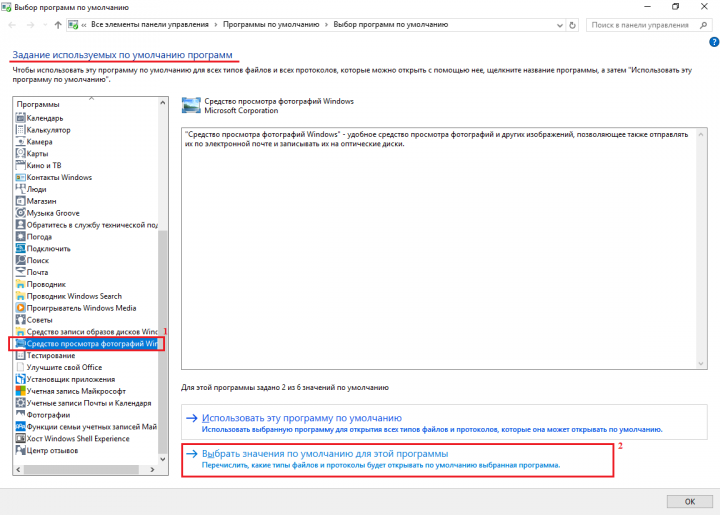The width and height of the screenshot is (720, 515).
Task: Select Почта program icon
Action: 20,272
